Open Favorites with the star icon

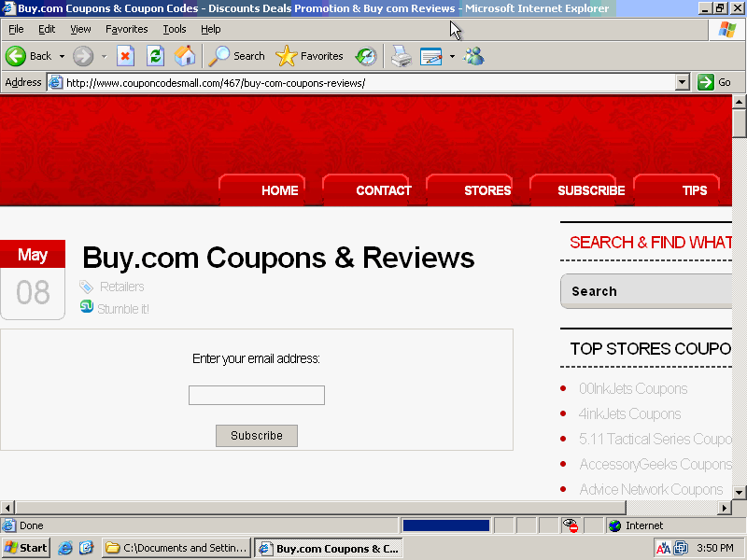click(x=309, y=56)
